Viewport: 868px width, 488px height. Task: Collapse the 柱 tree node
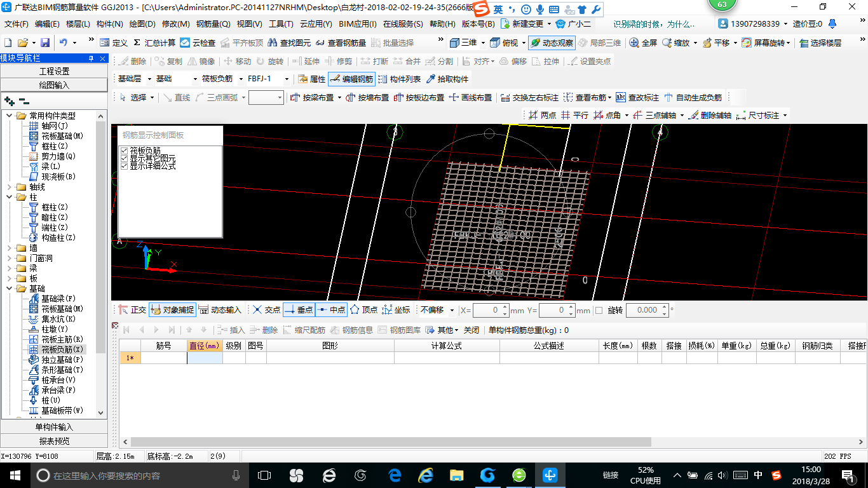tap(9, 197)
